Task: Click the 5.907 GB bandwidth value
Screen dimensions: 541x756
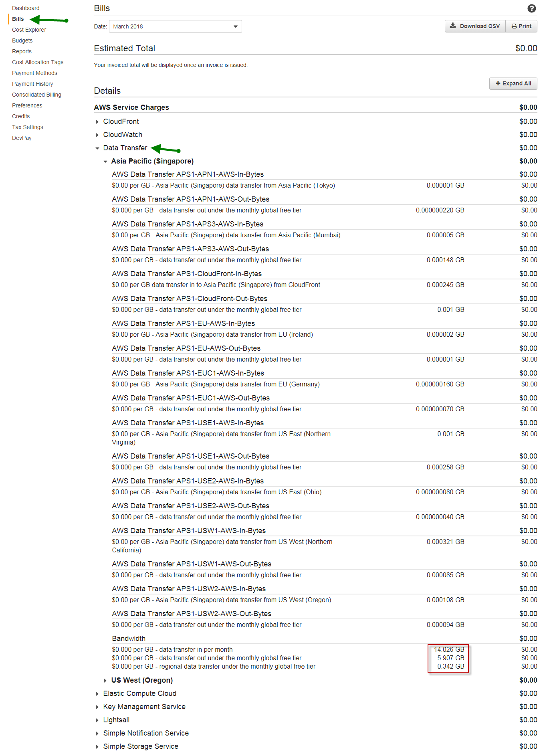Action: (450, 658)
